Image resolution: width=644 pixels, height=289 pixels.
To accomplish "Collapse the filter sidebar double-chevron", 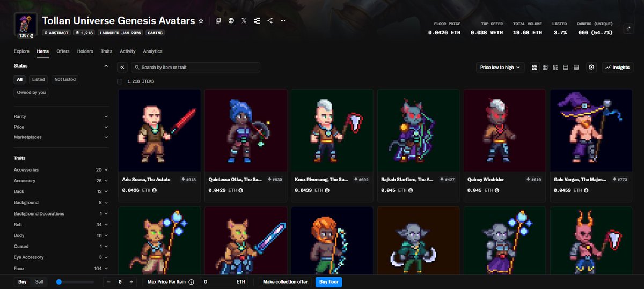I will [122, 68].
